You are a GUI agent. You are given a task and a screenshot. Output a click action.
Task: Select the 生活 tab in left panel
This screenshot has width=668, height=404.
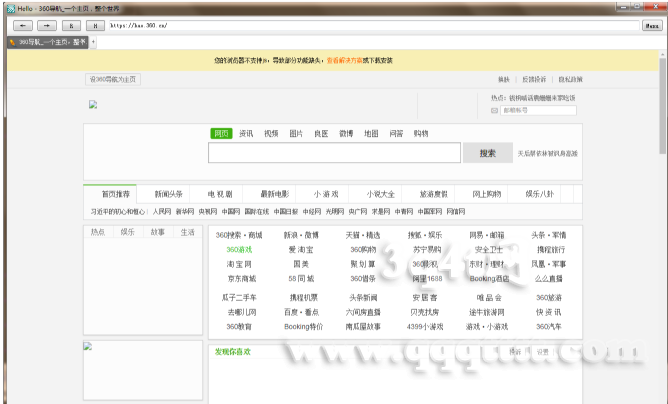(187, 232)
